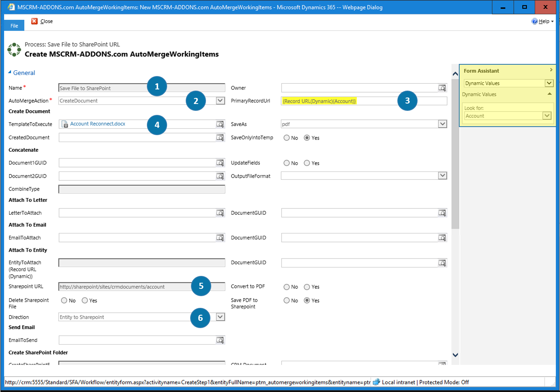Select No for Convert to PDF
This screenshot has width=560, height=392.
pos(286,287)
